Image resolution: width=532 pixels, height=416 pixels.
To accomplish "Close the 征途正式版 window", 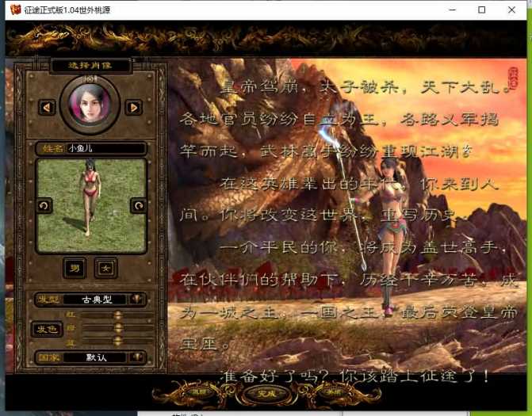I will [511, 10].
